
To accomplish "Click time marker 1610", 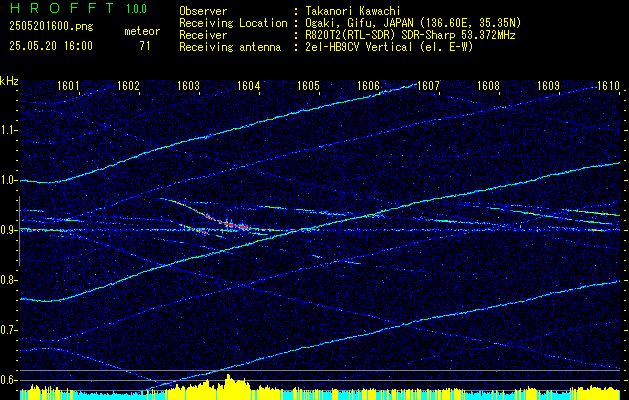I will pyautogui.click(x=608, y=85).
